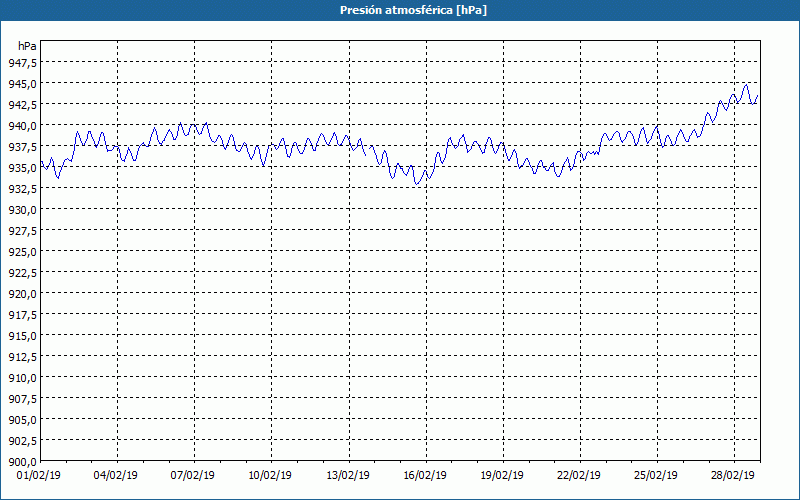Viewport: 800px width, 500px height.
Task: Click the 932,5 axis value
Action: coord(22,188)
